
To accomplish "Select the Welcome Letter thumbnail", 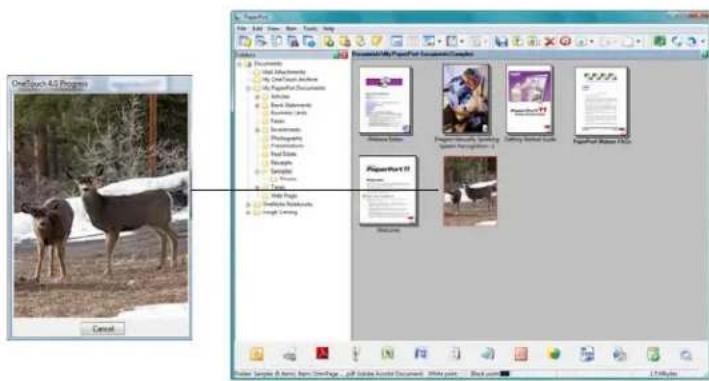I will pyautogui.click(x=385, y=100).
